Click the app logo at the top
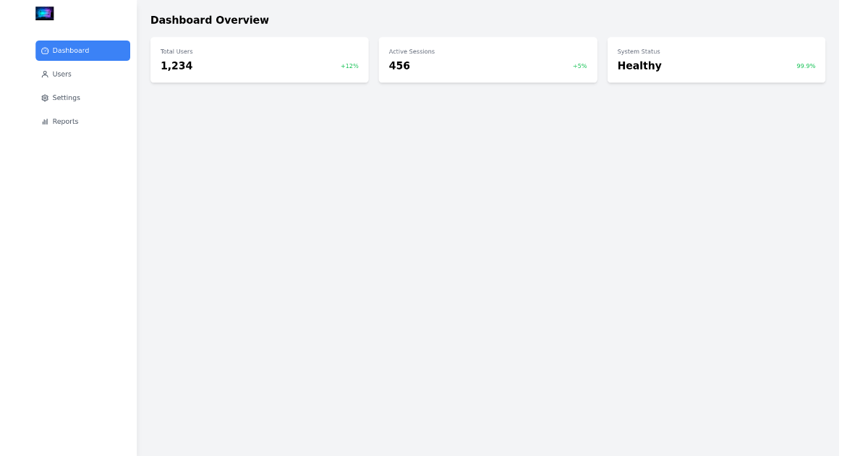The image size is (868, 456). tap(45, 13)
